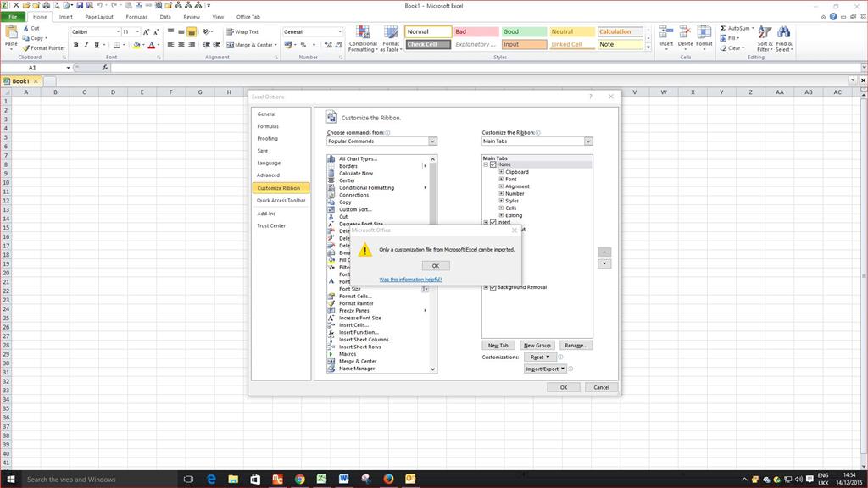Click the Windows Start button
This screenshot has width=868, height=488.
10,480
